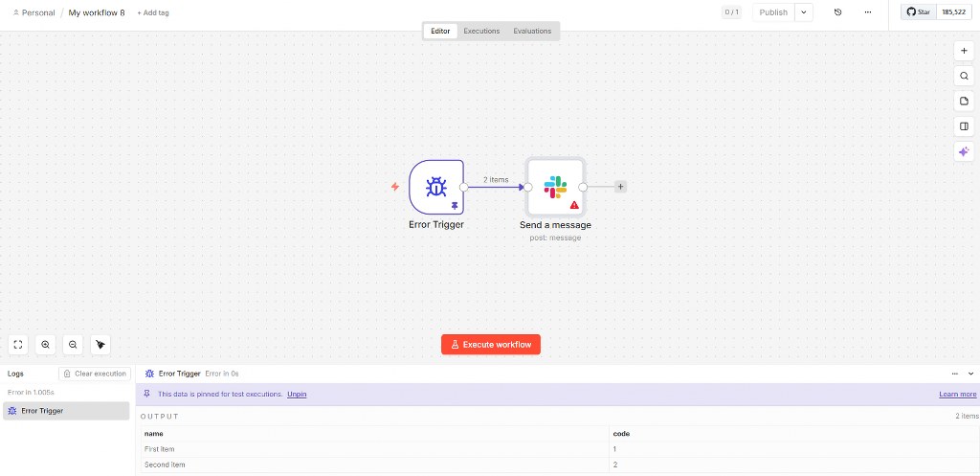
Task: Switch to the Evaluations tab
Action: [532, 31]
